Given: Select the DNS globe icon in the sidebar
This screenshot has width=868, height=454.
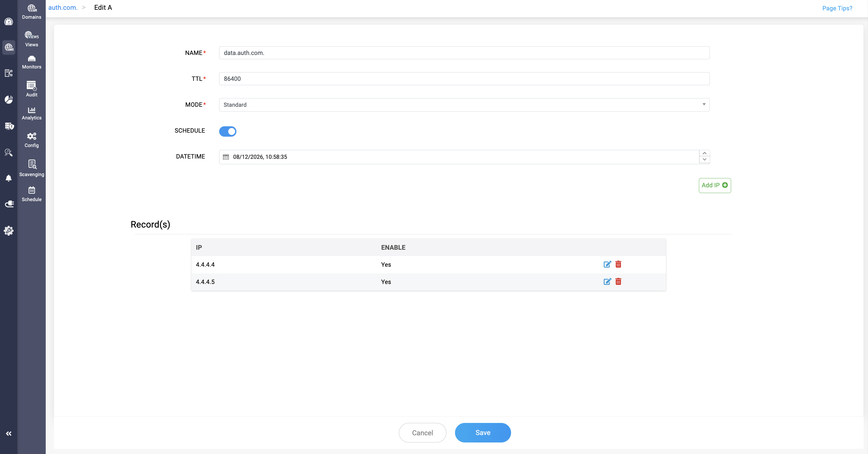Looking at the screenshot, I should point(9,47).
